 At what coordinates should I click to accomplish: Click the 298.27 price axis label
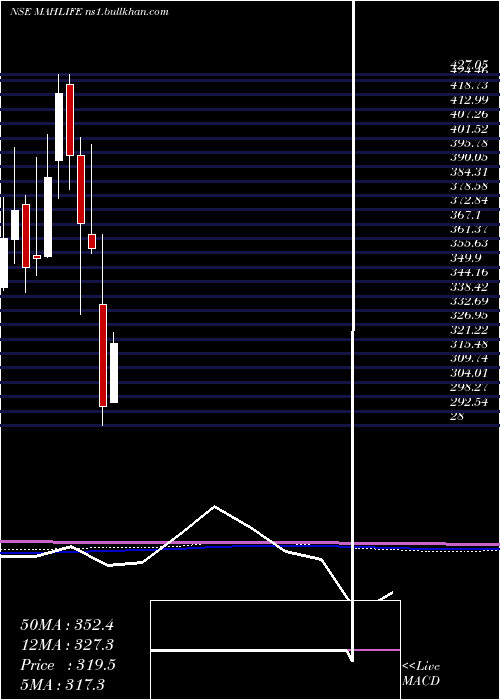click(x=469, y=387)
